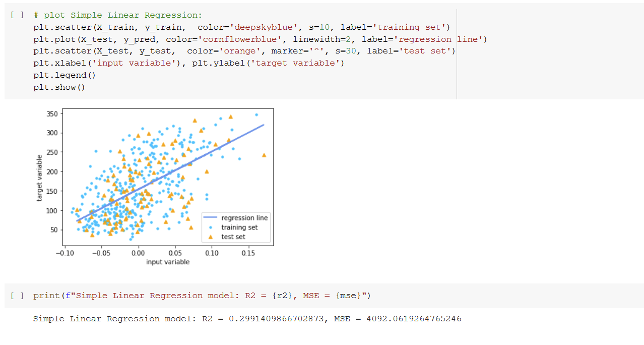The height and width of the screenshot is (345, 644).
Task: Click the blue regression line sample in legend
Action: pos(211,218)
